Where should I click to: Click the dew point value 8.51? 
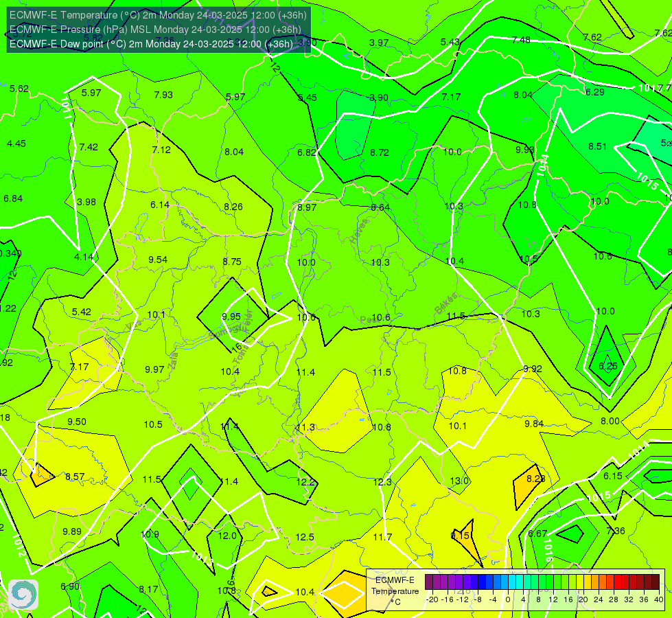coord(597,147)
